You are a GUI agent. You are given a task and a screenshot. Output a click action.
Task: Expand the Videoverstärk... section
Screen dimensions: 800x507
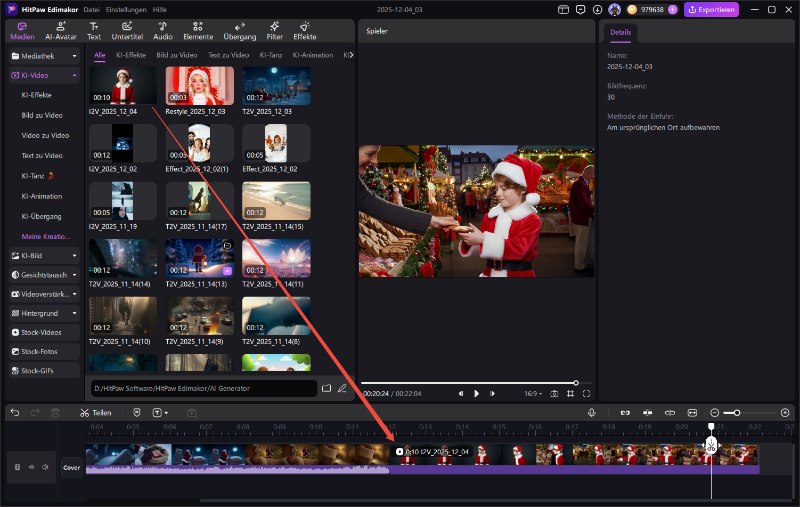pyautogui.click(x=44, y=294)
